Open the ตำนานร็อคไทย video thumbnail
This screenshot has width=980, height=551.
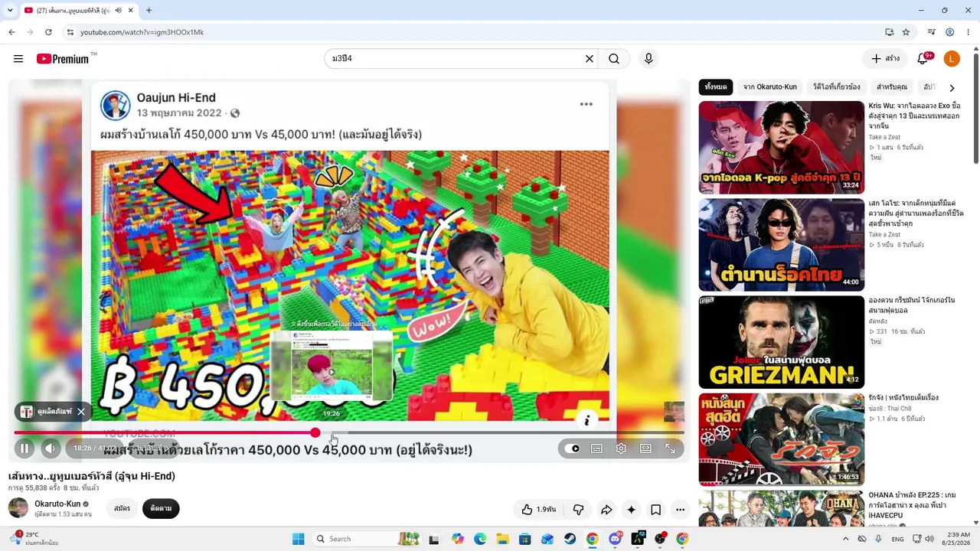[x=781, y=245]
